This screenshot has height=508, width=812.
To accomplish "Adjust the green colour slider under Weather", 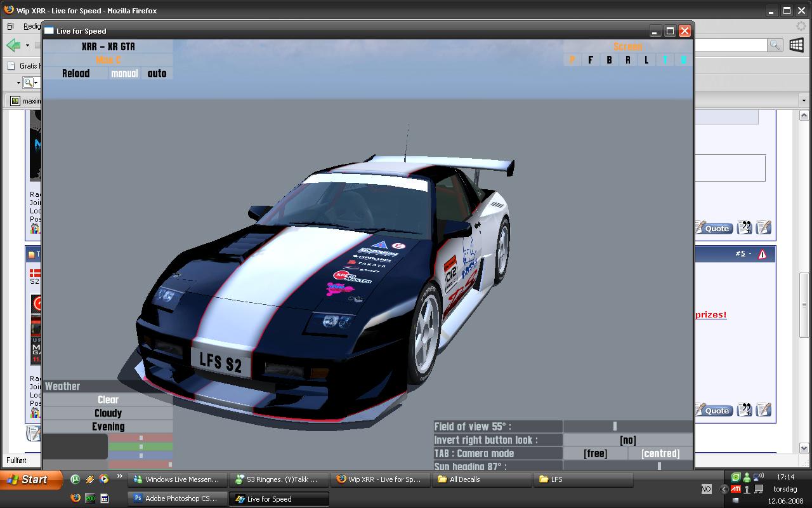I will click(x=141, y=446).
